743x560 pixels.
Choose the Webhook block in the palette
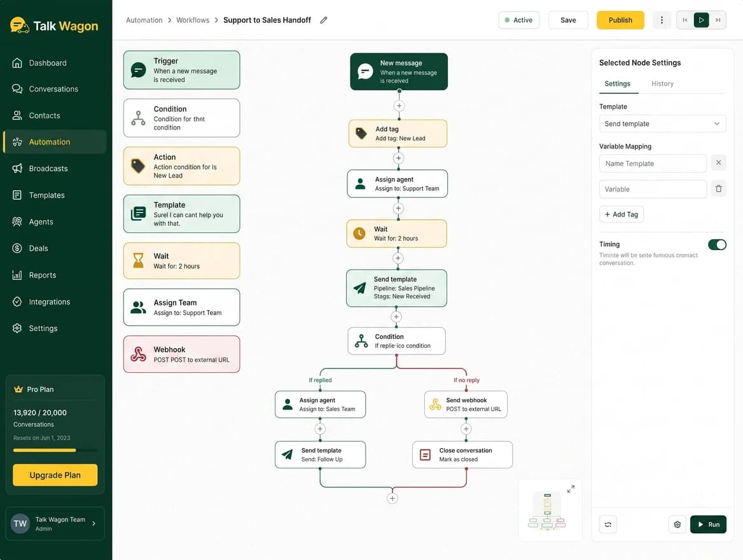[181, 354]
